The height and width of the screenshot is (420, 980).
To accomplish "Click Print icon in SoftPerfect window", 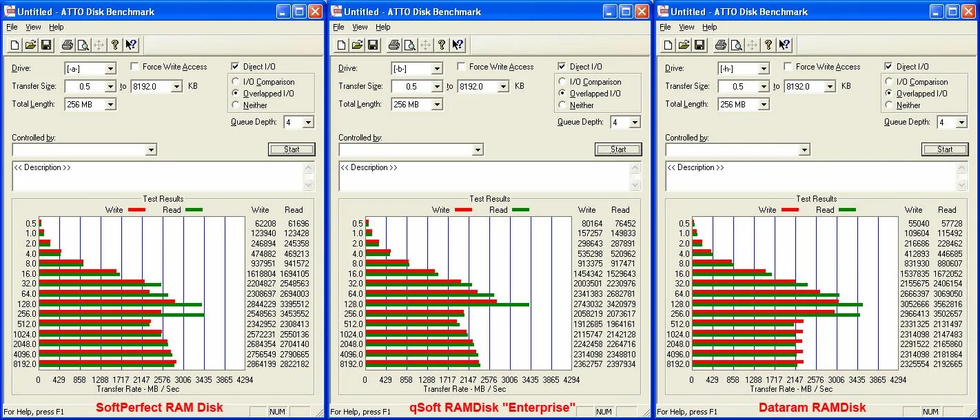I will (68, 45).
